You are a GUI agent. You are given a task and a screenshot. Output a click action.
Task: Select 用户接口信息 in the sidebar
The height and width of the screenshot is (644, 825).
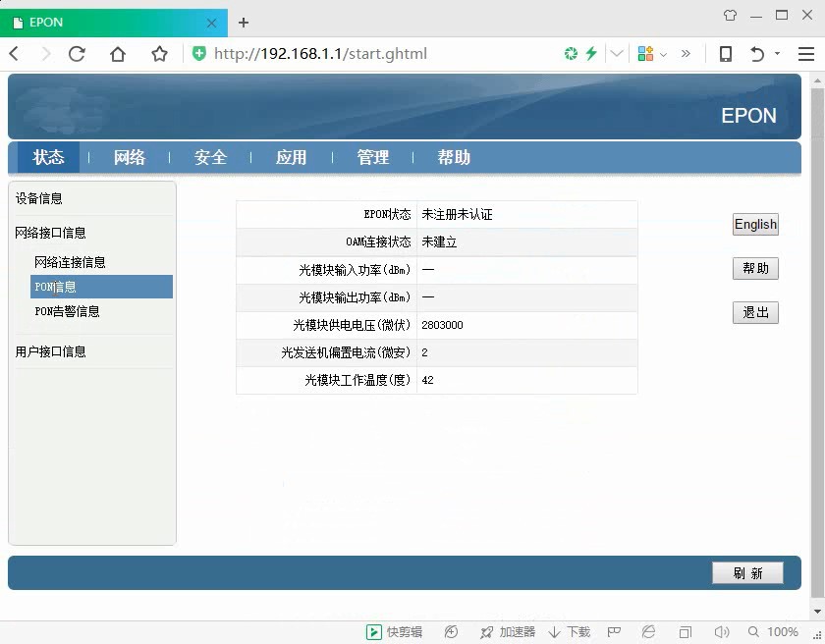(x=50, y=351)
